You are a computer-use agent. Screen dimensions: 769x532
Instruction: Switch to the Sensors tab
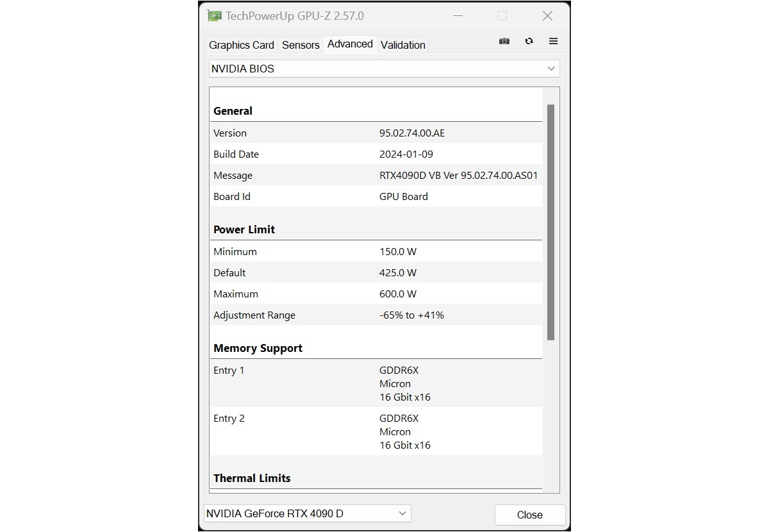(x=301, y=45)
